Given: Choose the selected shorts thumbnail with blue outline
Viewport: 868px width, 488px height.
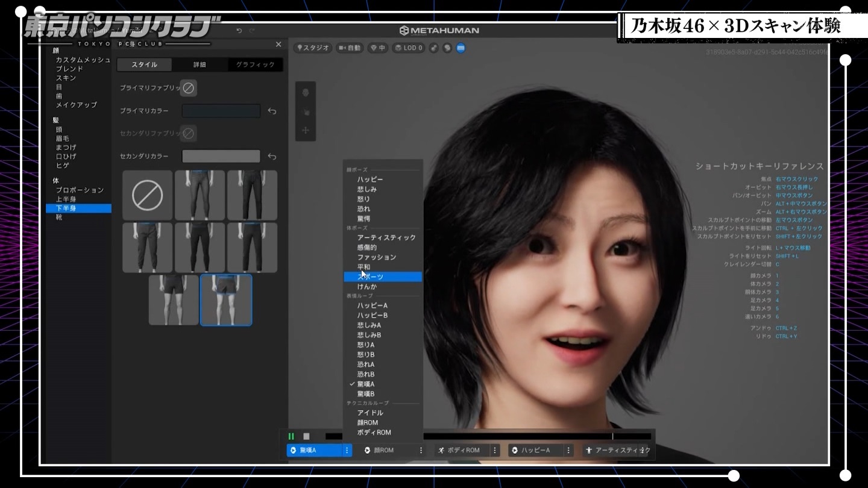Looking at the screenshot, I should [x=226, y=300].
